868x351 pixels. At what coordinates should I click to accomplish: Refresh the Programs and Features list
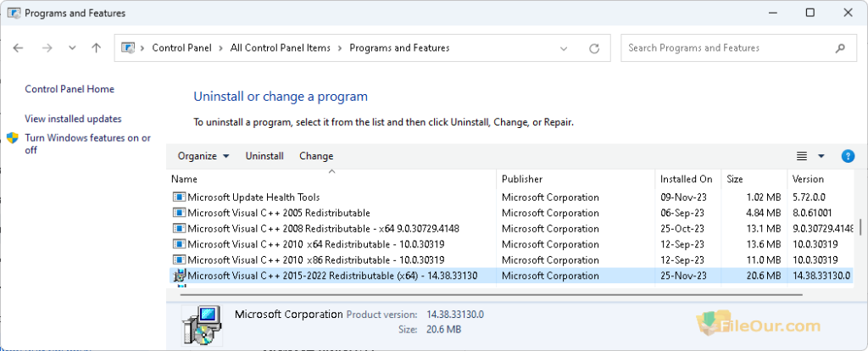(594, 48)
